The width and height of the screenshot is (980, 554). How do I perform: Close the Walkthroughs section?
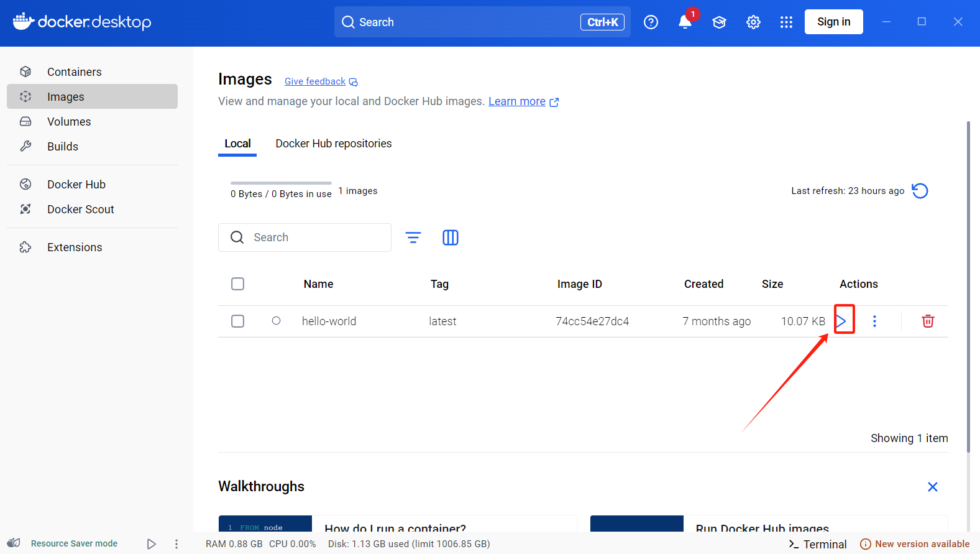933,487
